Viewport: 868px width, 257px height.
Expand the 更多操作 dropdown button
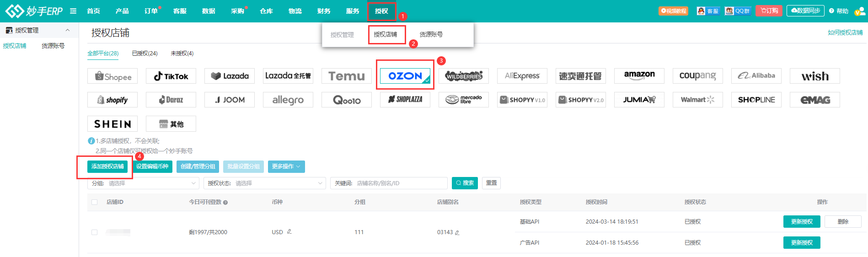(286, 166)
